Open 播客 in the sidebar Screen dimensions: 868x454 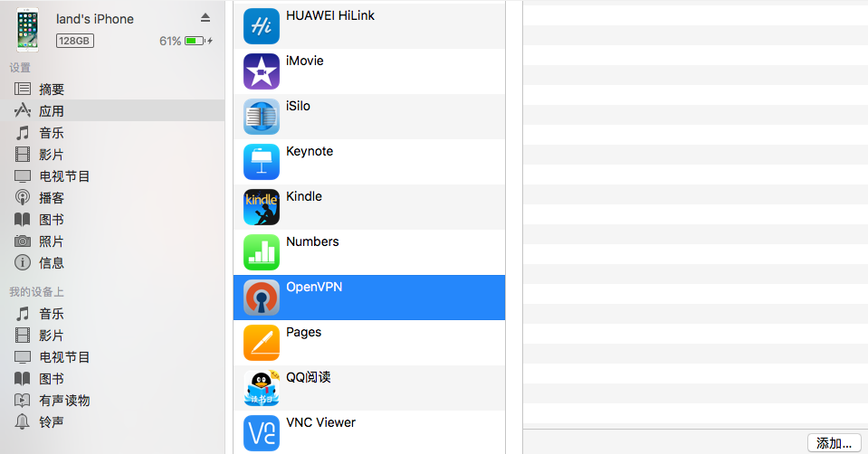52,198
